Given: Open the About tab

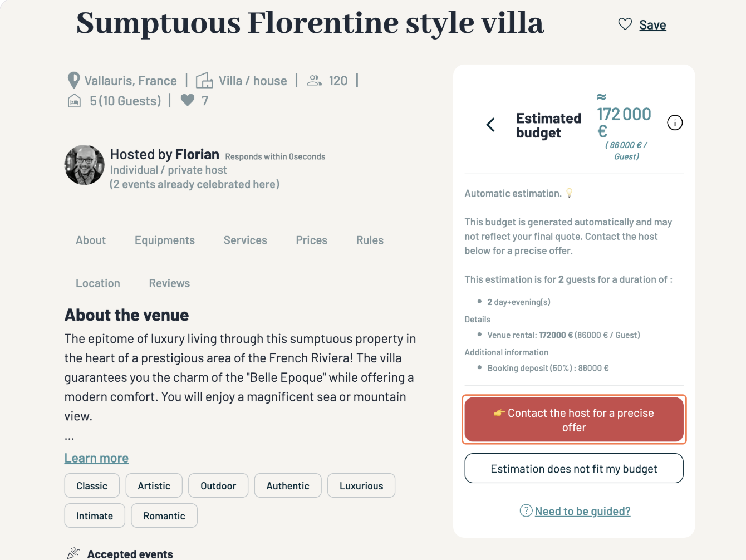Looking at the screenshot, I should (x=91, y=240).
